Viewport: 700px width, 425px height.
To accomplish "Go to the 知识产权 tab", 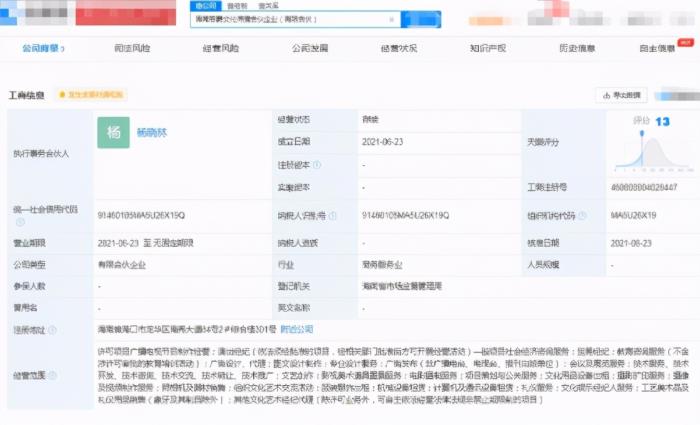I will (x=490, y=48).
